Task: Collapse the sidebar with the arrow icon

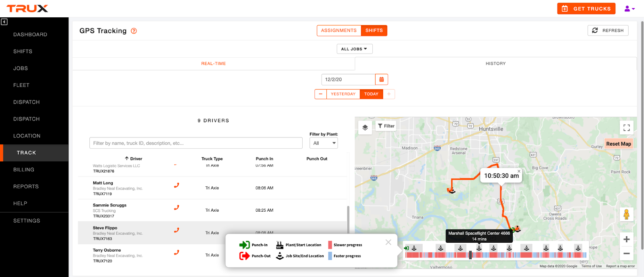Action: click(x=4, y=22)
